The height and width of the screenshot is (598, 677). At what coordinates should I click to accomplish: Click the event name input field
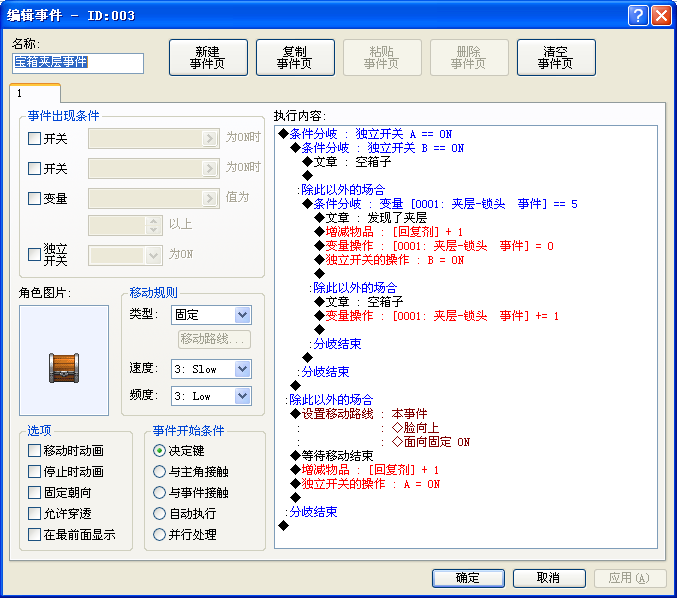(x=78, y=63)
